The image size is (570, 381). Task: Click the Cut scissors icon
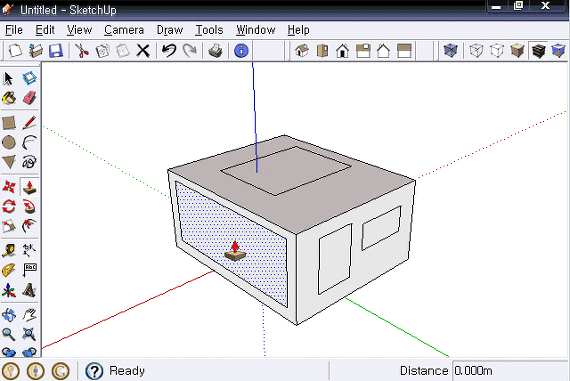click(x=82, y=51)
